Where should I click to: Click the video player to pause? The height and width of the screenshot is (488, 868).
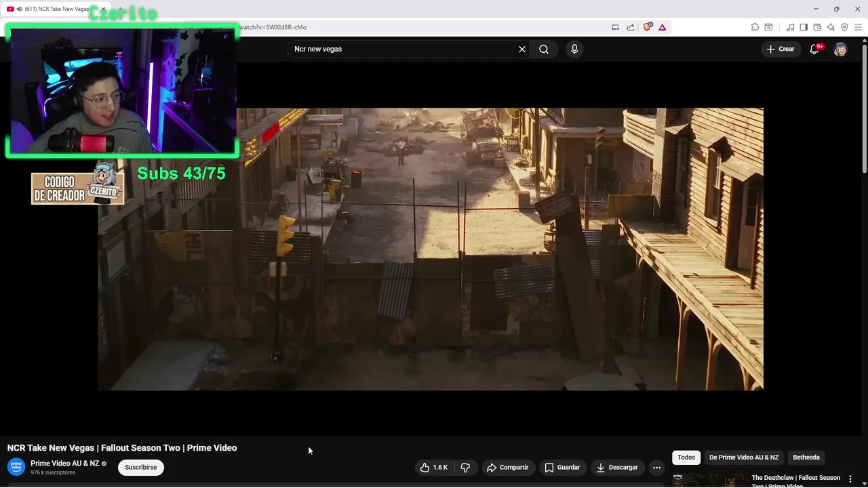coord(431,249)
